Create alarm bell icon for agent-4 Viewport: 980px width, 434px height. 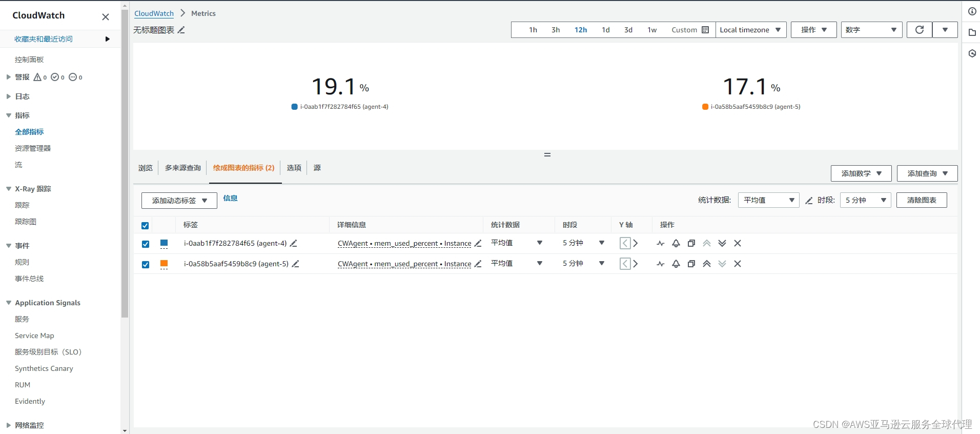[x=676, y=243]
